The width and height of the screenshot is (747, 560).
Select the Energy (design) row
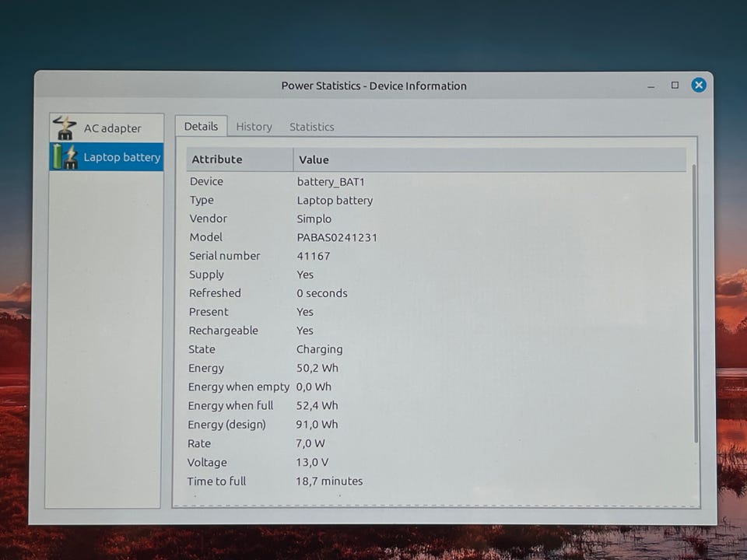tap(437, 425)
